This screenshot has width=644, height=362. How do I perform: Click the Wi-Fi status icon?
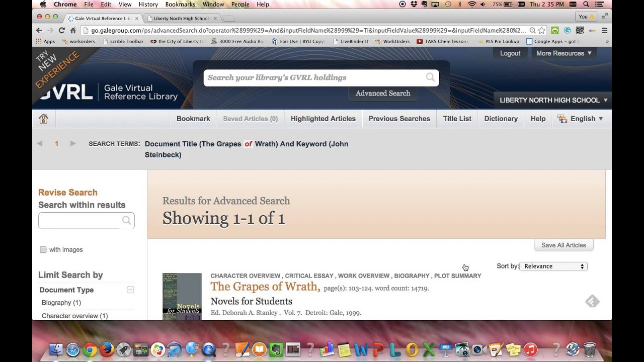coord(471,4)
